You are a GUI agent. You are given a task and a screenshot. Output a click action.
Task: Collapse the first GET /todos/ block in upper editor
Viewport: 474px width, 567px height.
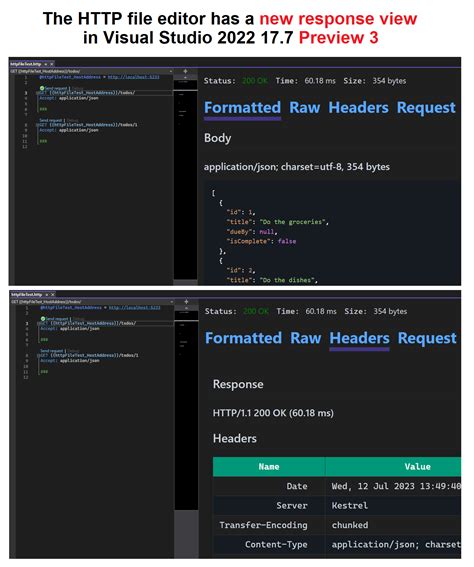[x=37, y=93]
